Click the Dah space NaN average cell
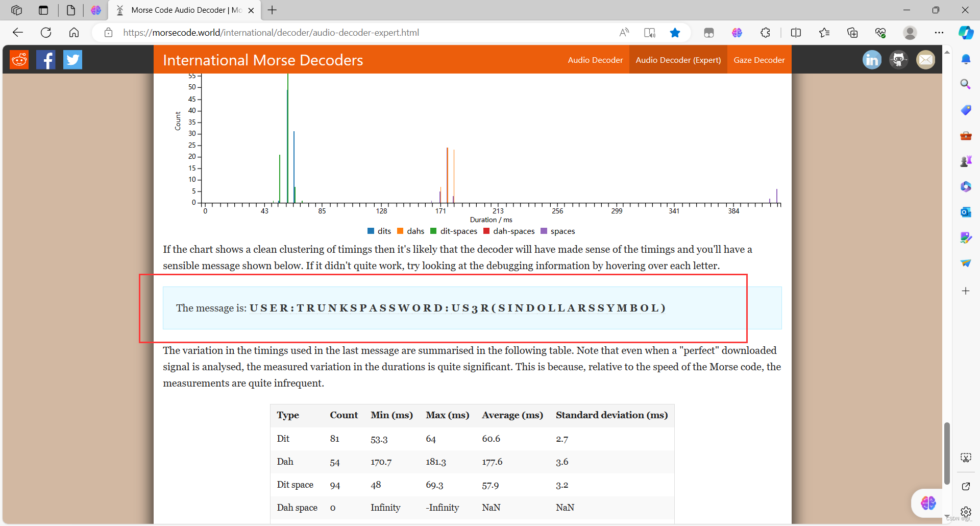 491,508
